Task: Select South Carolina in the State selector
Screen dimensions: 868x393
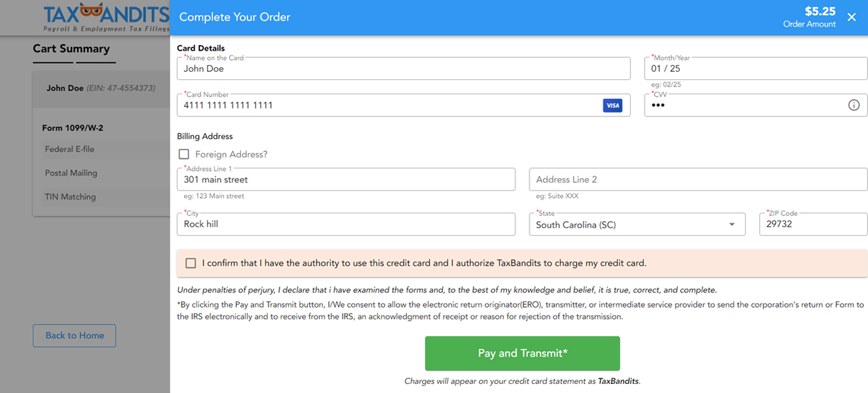Action: [637, 225]
